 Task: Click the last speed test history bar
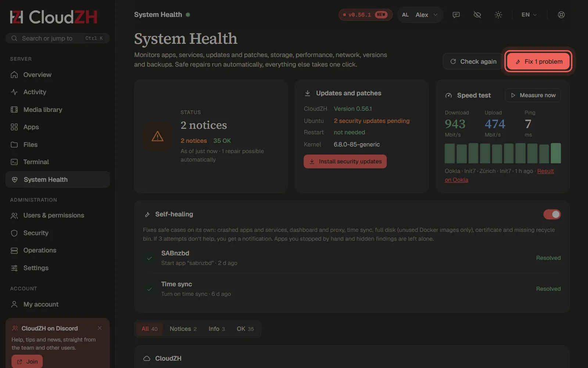556,153
